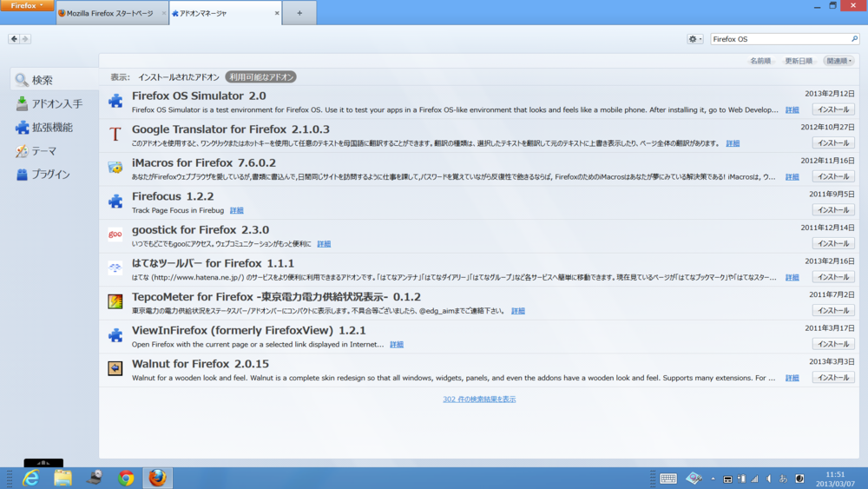Open the 検索 category in the sidebar

(x=54, y=80)
